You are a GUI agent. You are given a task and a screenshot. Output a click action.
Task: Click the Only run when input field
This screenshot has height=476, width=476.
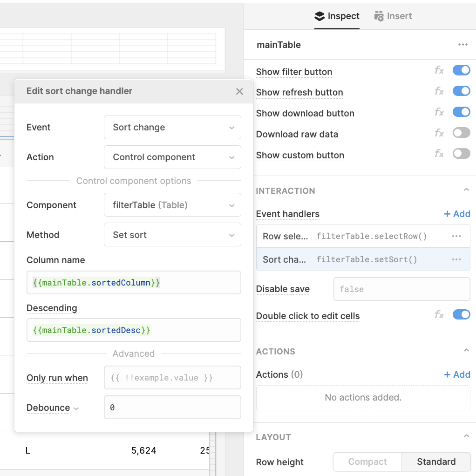coord(172,378)
